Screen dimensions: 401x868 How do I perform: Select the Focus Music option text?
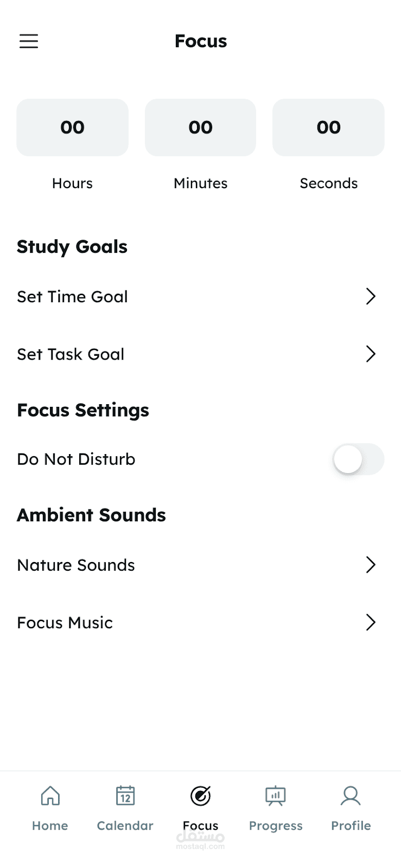65,623
